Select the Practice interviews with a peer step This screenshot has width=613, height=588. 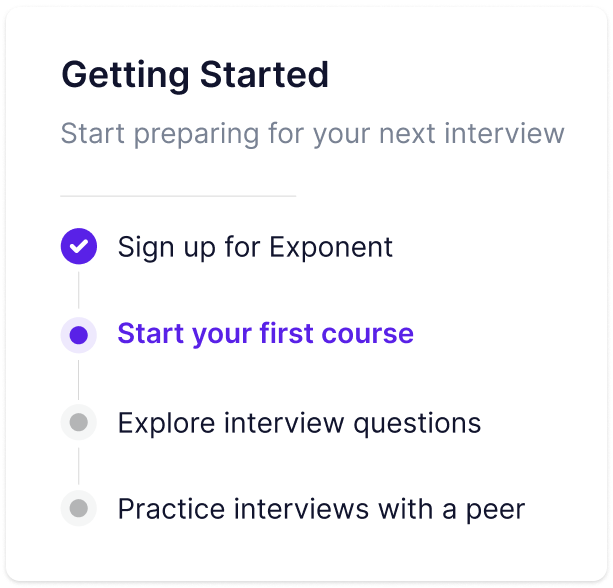321,509
